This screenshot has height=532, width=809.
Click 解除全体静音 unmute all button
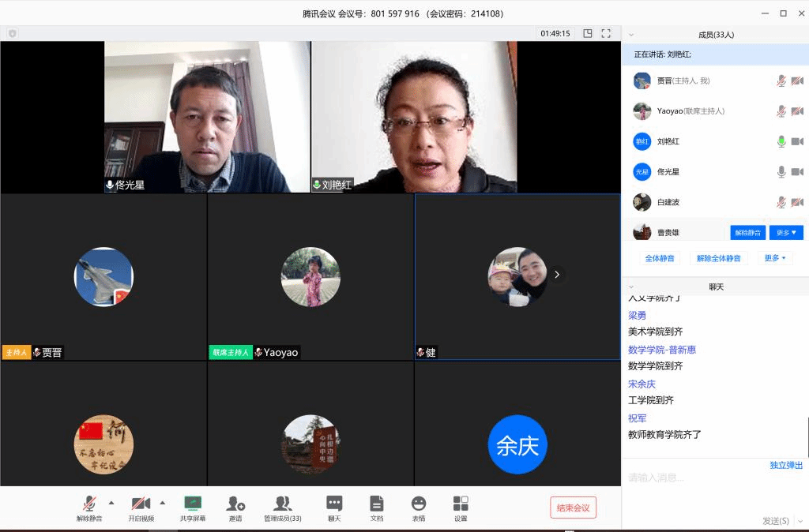pos(718,258)
